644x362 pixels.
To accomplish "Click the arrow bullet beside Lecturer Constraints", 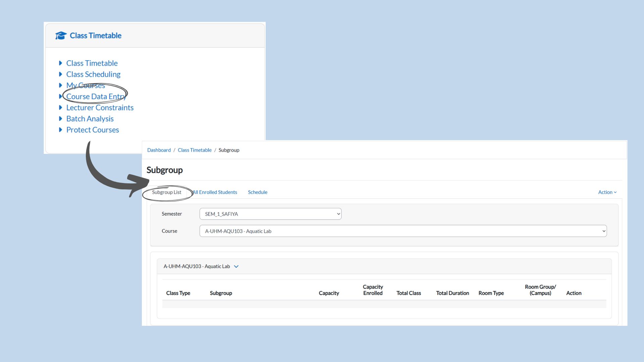I will [60, 108].
